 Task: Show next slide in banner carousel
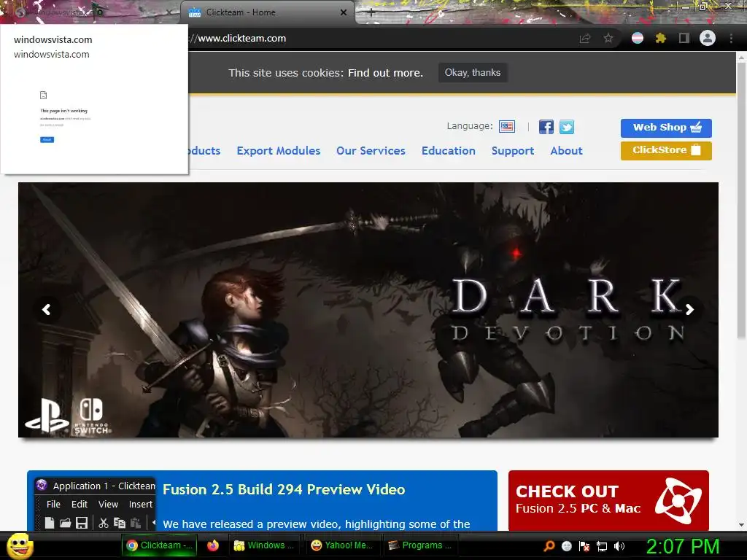pyautogui.click(x=689, y=309)
